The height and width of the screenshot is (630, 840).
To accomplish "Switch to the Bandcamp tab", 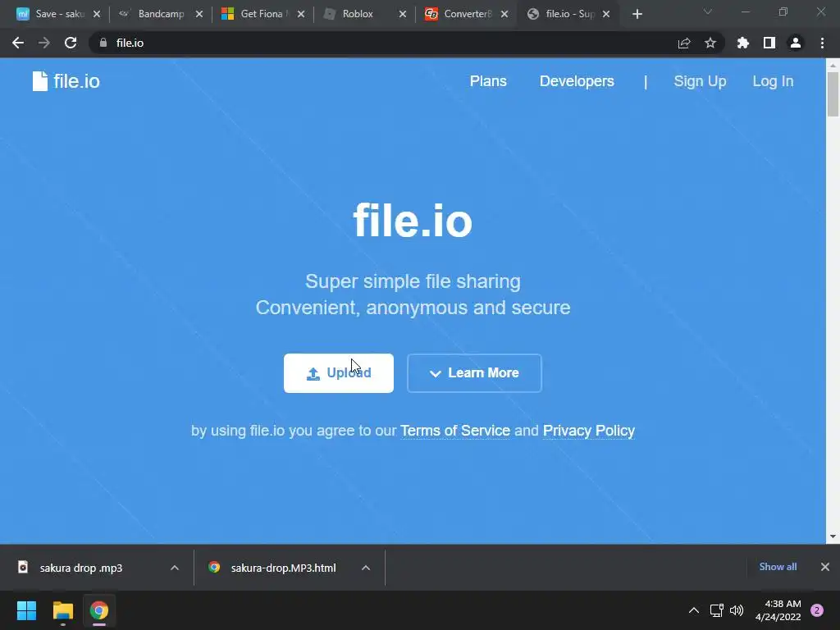I will click(155, 14).
